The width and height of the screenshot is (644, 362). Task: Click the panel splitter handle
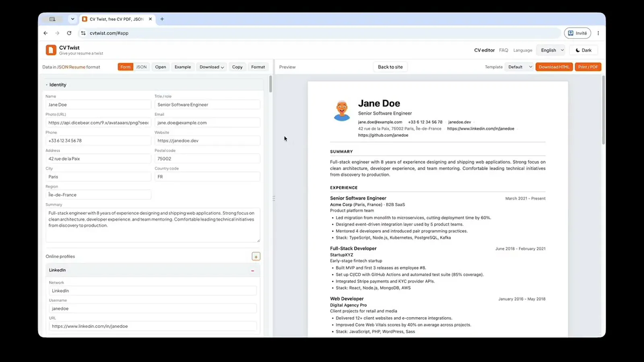274,198
